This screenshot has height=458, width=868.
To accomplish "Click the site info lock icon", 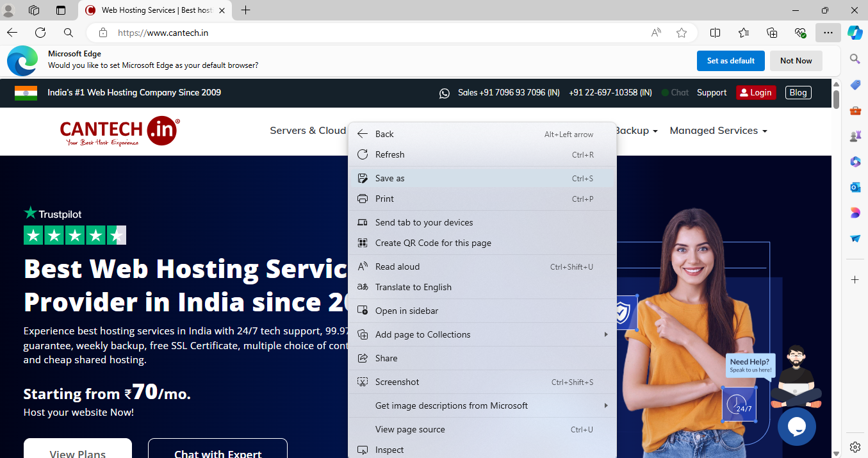I will click(103, 33).
